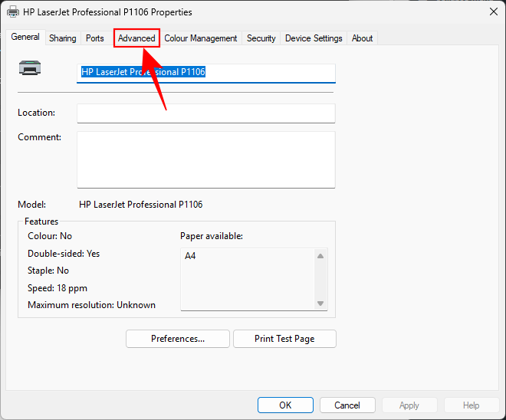The image size is (506, 420).
Task: Click in the Location field
Action: tap(205, 113)
